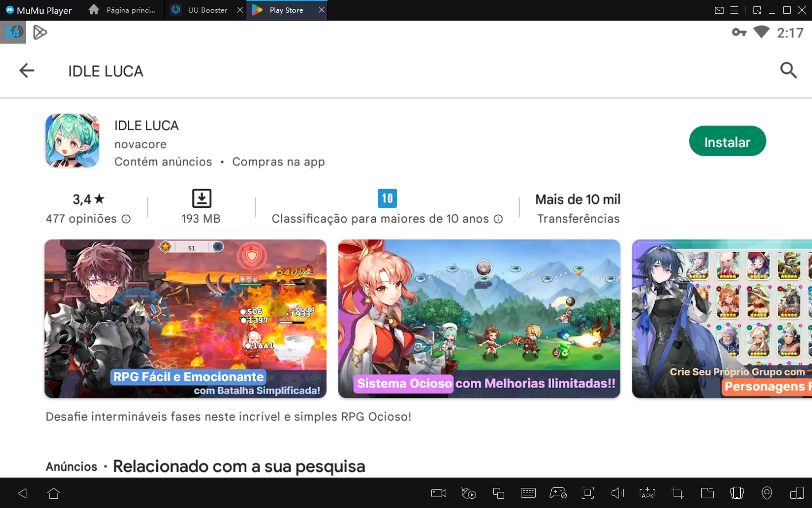Go back with the arrow beside IDLE LUCA
This screenshot has width=812, height=508.
pos(27,71)
